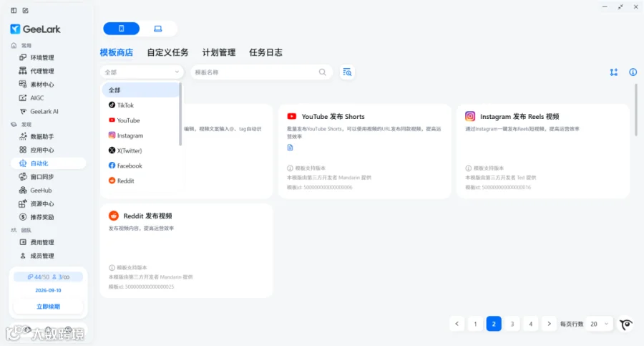Select YouTube in the dropdown list
The height and width of the screenshot is (346, 644).
(x=140, y=120)
